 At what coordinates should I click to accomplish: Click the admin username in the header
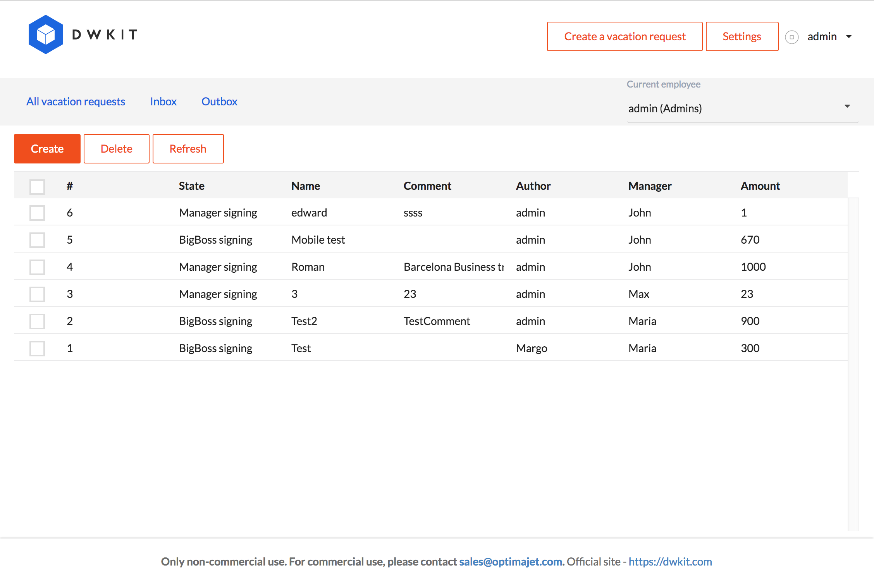tap(822, 37)
